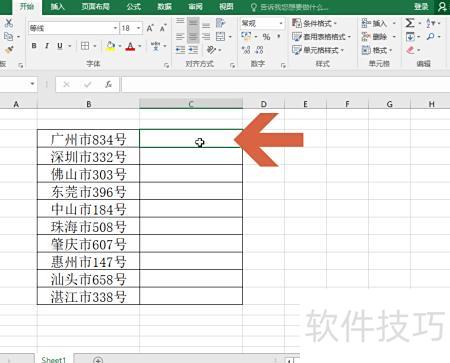Click the Clear eraser icon
This screenshot has width=450, height=363.
(x=410, y=50)
